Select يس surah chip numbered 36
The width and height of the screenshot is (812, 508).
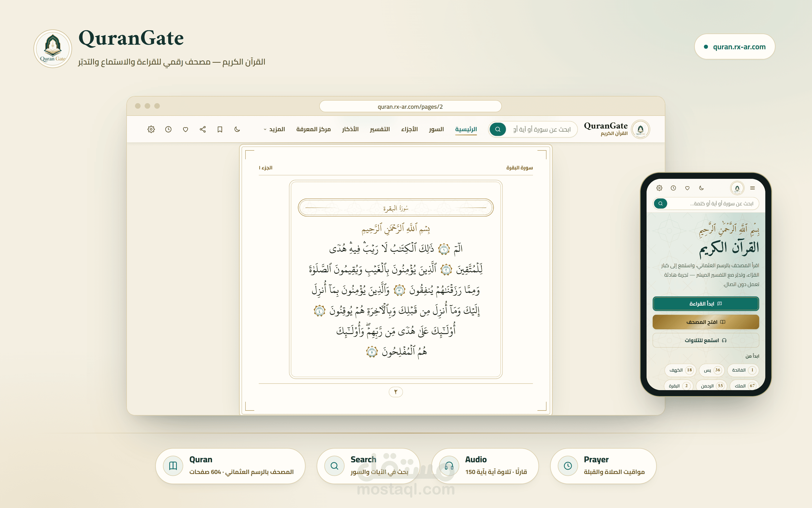point(712,370)
